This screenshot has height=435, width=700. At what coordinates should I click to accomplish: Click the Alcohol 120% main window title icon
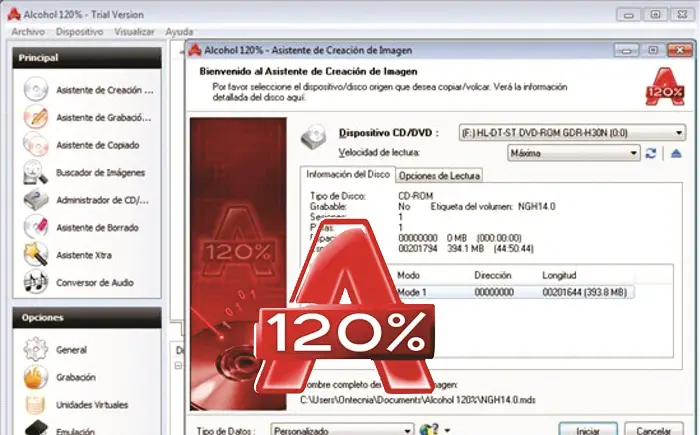pyautogui.click(x=14, y=14)
